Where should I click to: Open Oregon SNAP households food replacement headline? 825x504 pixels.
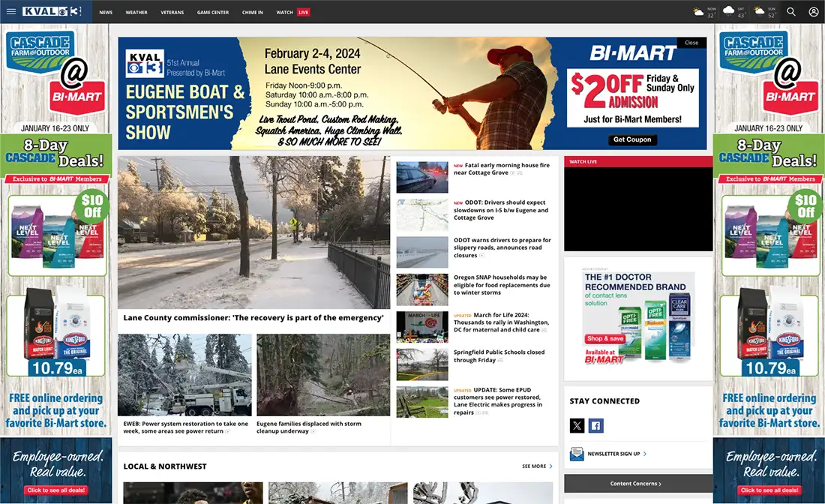[x=502, y=284]
